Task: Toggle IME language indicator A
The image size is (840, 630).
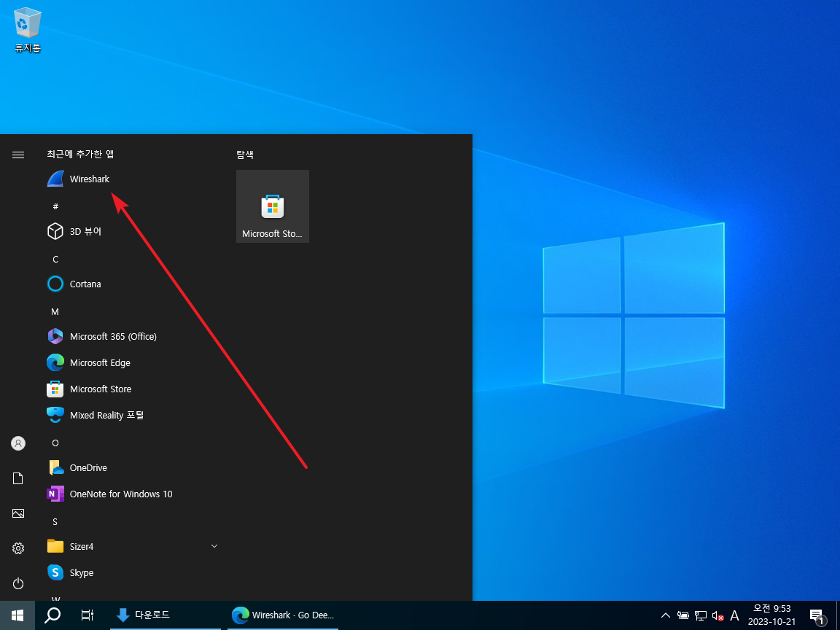Action: tap(734, 615)
